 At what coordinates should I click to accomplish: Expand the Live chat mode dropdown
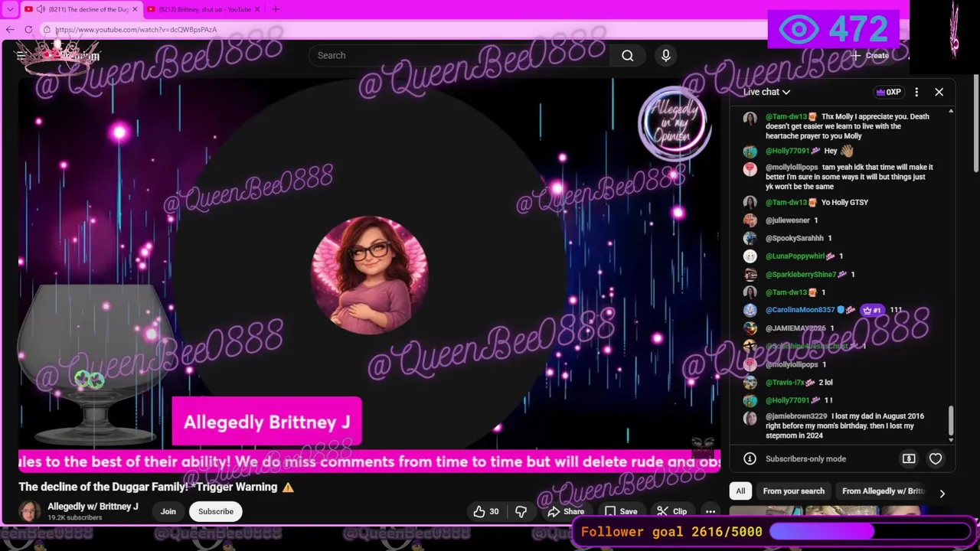[766, 92]
